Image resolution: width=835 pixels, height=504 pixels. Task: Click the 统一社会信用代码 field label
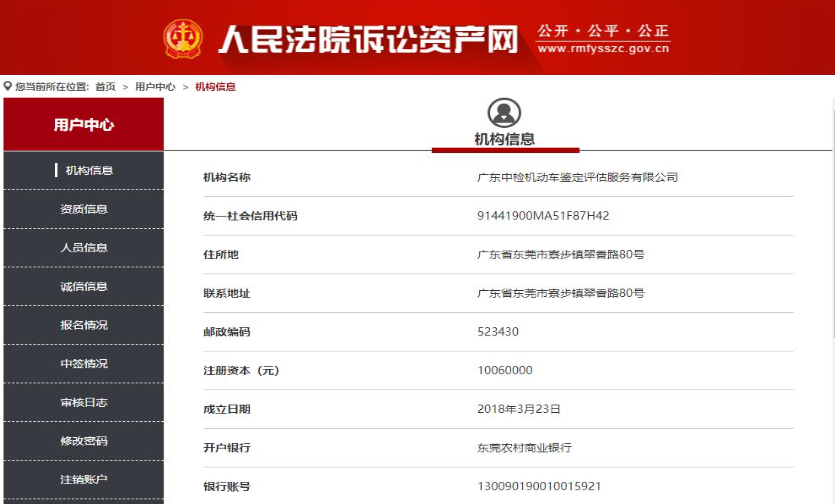[250, 216]
